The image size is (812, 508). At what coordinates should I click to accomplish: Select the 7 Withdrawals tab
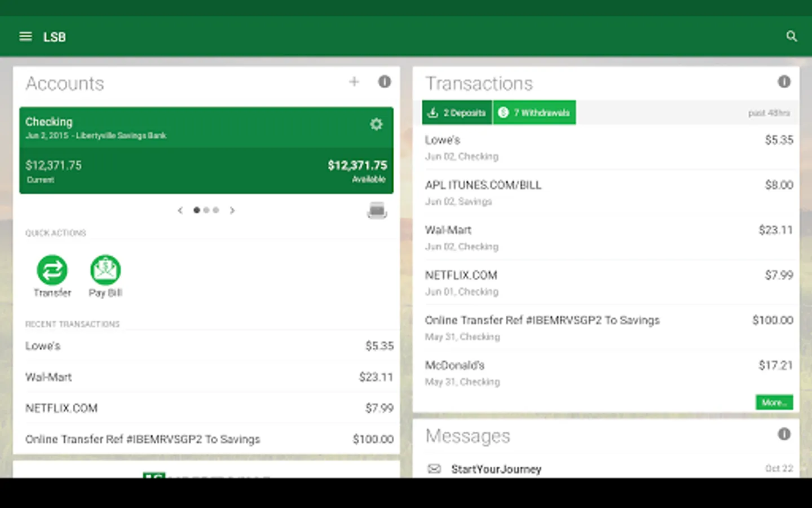[x=535, y=113]
